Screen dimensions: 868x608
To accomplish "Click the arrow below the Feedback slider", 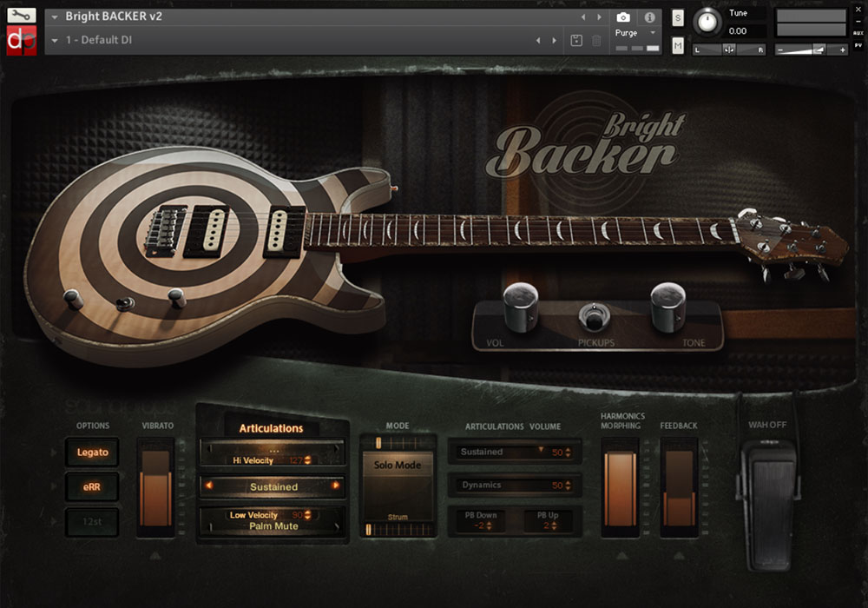I will tap(680, 555).
